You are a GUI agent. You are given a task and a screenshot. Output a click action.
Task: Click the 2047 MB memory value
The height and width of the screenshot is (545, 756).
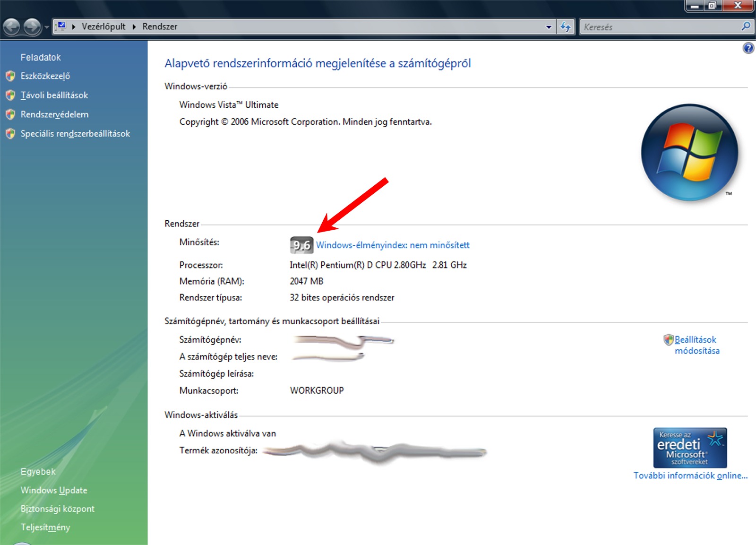[x=307, y=281]
